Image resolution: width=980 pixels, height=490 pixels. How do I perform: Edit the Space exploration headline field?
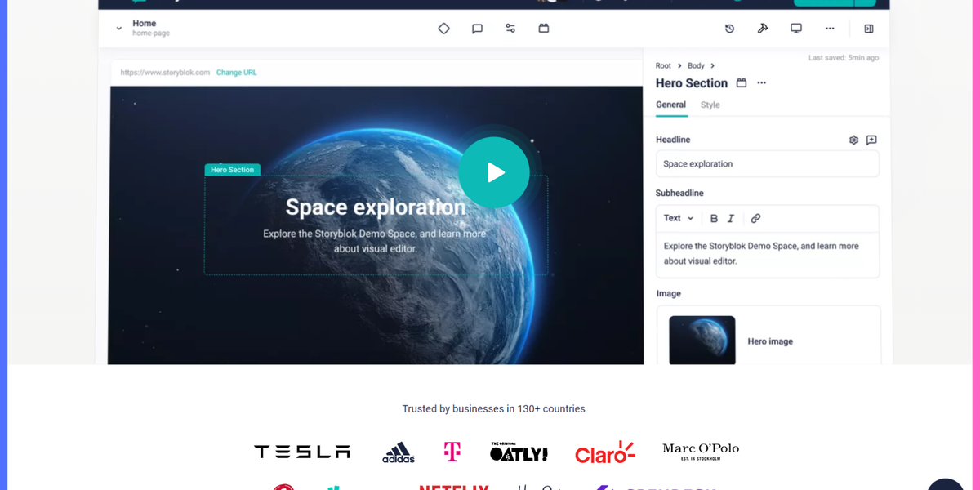tap(768, 163)
